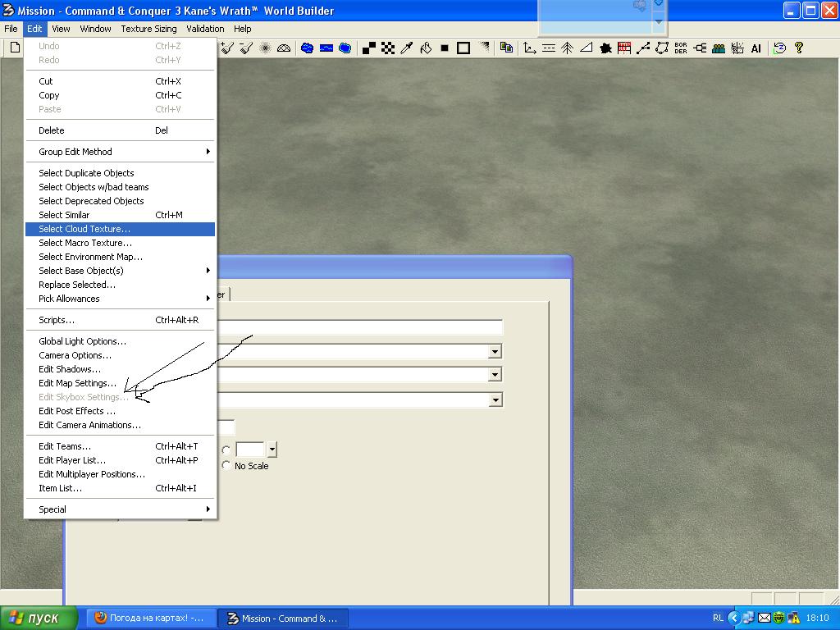Open the Validation menu

[205, 29]
